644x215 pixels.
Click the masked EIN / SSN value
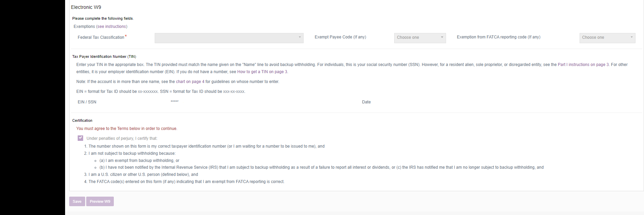(174, 102)
